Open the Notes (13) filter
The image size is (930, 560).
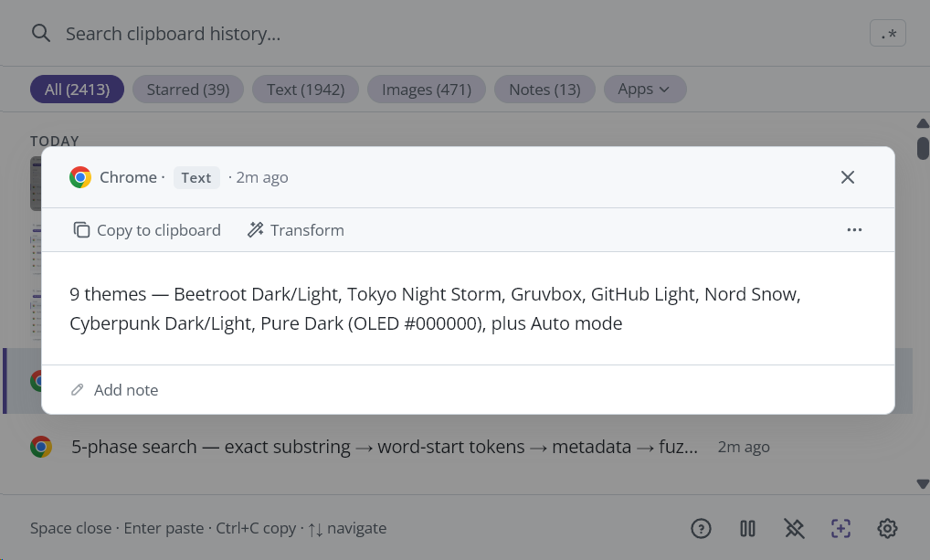(544, 90)
